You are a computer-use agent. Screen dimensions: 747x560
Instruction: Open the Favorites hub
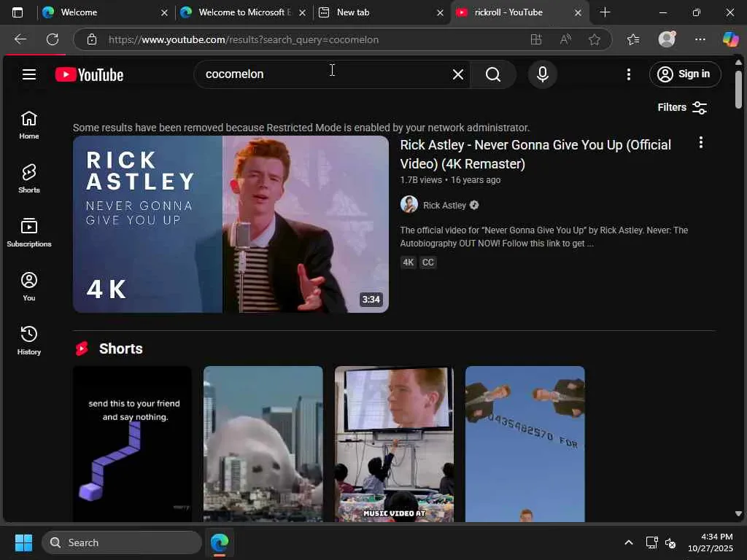(633, 39)
